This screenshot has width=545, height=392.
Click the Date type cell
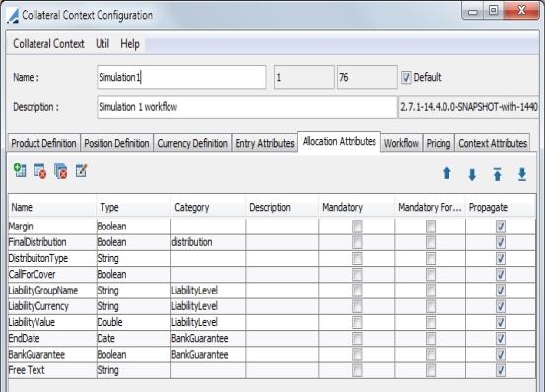tap(134, 338)
